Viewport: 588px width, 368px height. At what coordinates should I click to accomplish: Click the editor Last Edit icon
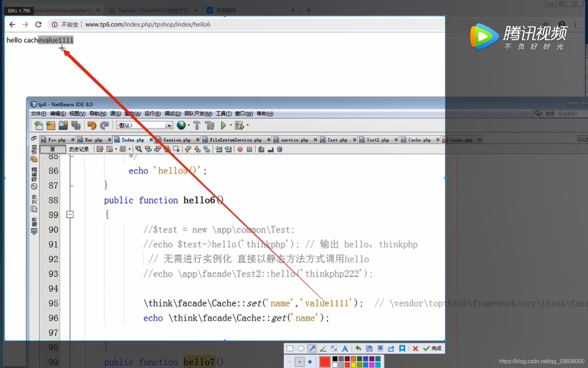100,149
